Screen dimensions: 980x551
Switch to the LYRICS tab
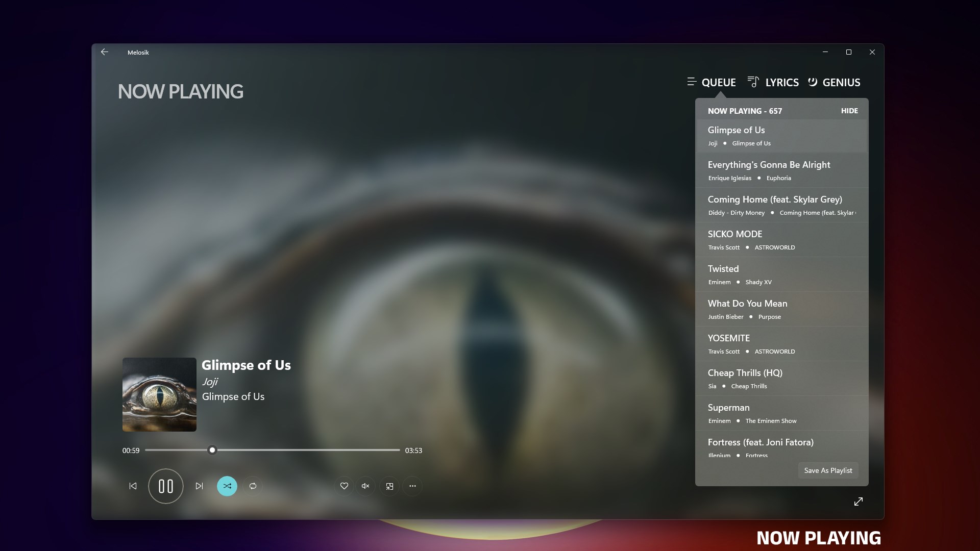pyautogui.click(x=781, y=82)
